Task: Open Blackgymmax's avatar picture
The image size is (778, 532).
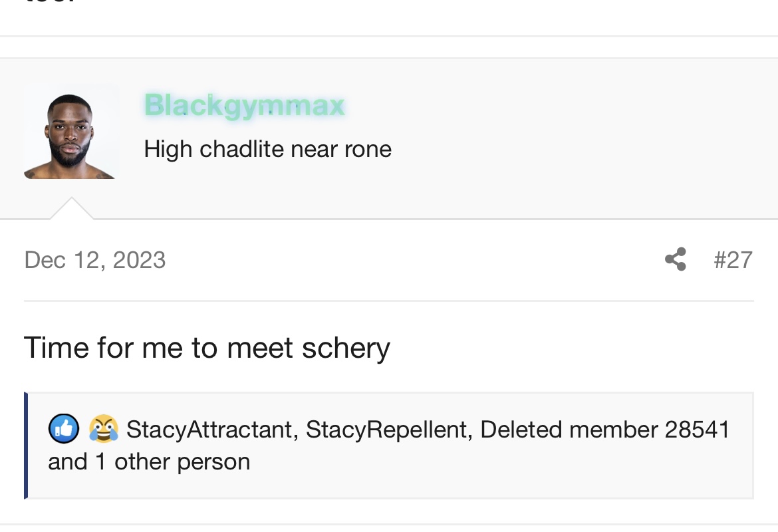Action: click(x=71, y=134)
